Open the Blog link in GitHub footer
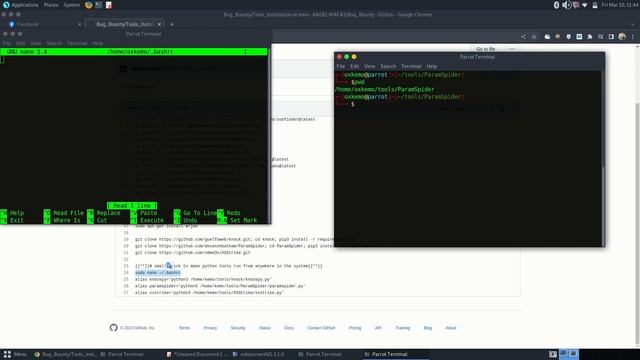 pyautogui.click(x=428, y=328)
